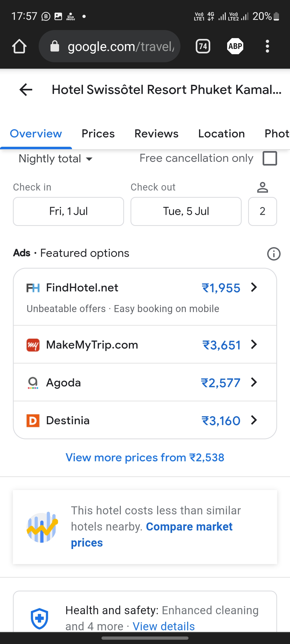The image size is (290, 644).
Task: Tap the Chrome home icon
Action: click(19, 46)
